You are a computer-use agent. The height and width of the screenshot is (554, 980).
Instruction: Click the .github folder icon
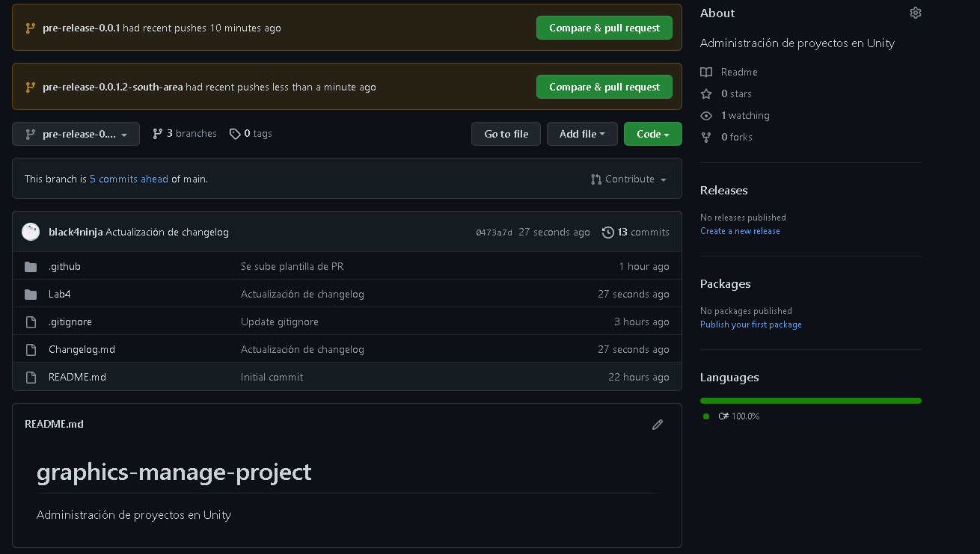coord(31,267)
